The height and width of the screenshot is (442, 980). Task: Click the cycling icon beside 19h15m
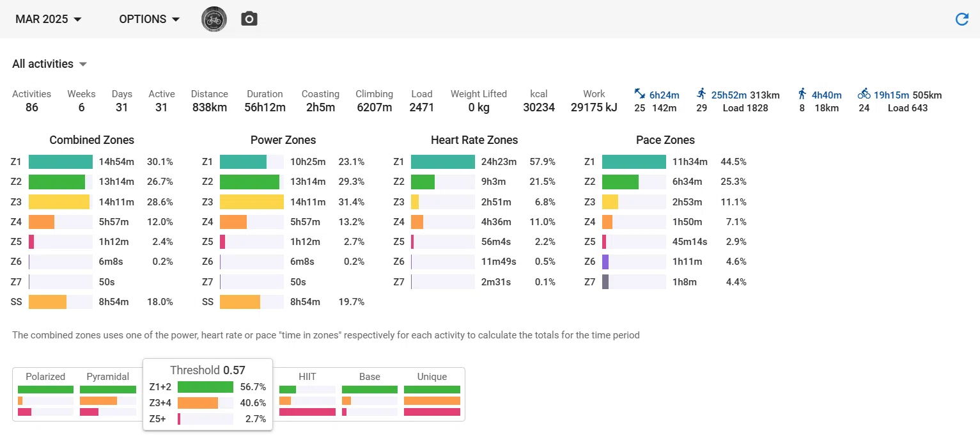tap(864, 94)
